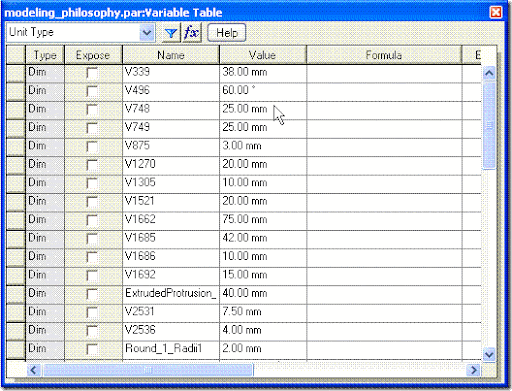512x391 pixels.
Task: Enable Expose for V748
Action: point(92,110)
